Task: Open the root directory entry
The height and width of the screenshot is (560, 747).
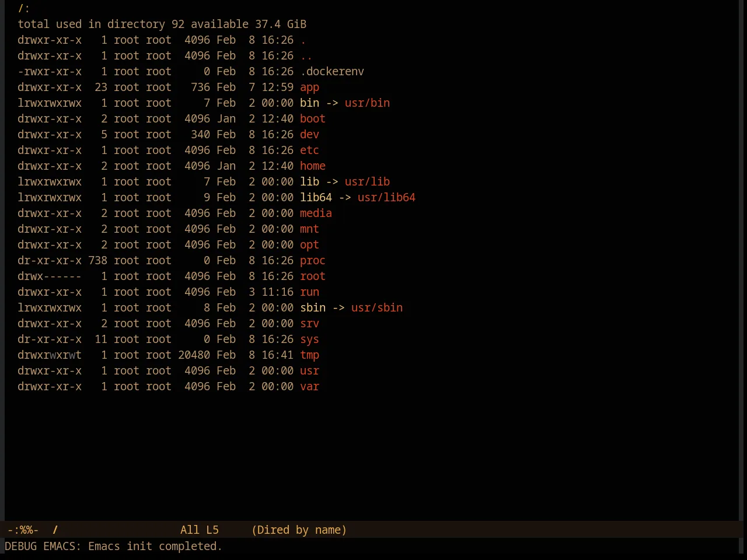Action: pyautogui.click(x=313, y=276)
